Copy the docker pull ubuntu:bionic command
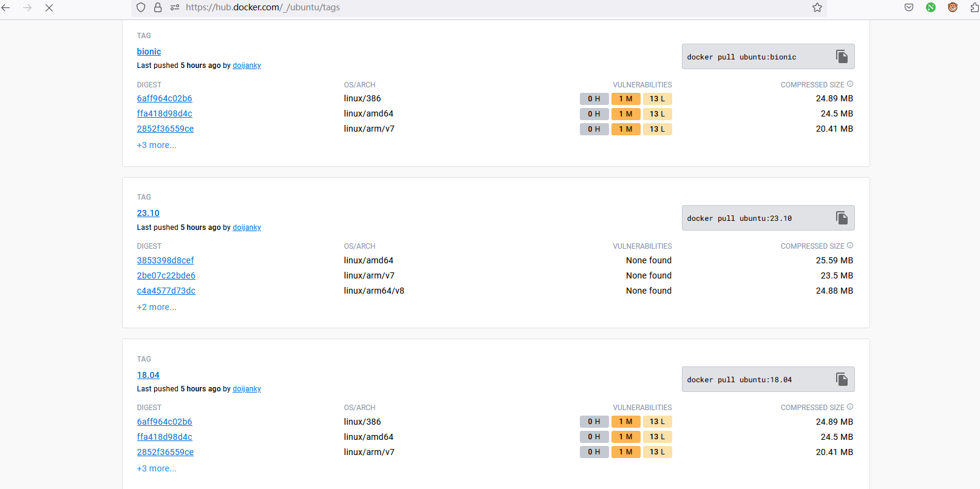980x489 pixels. [x=842, y=56]
